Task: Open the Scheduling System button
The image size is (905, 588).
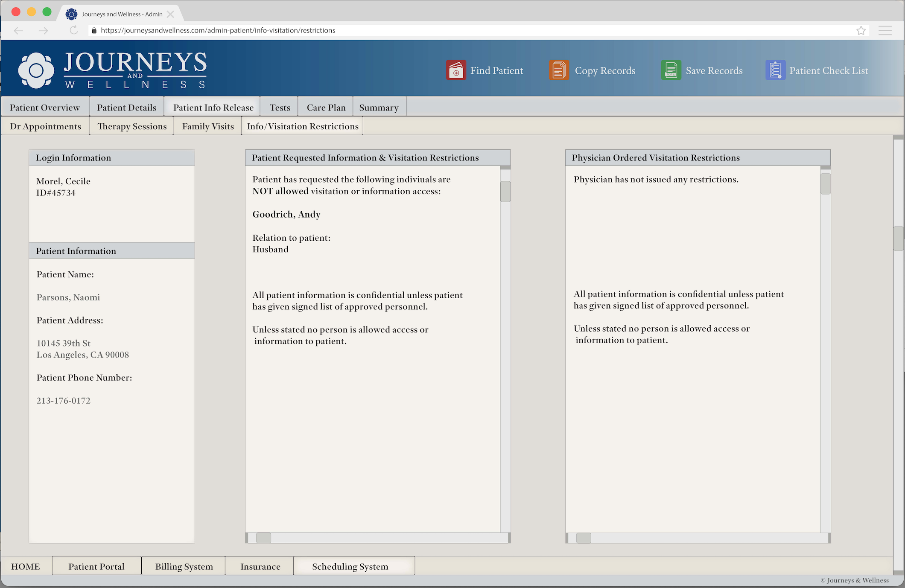Action: (350, 566)
